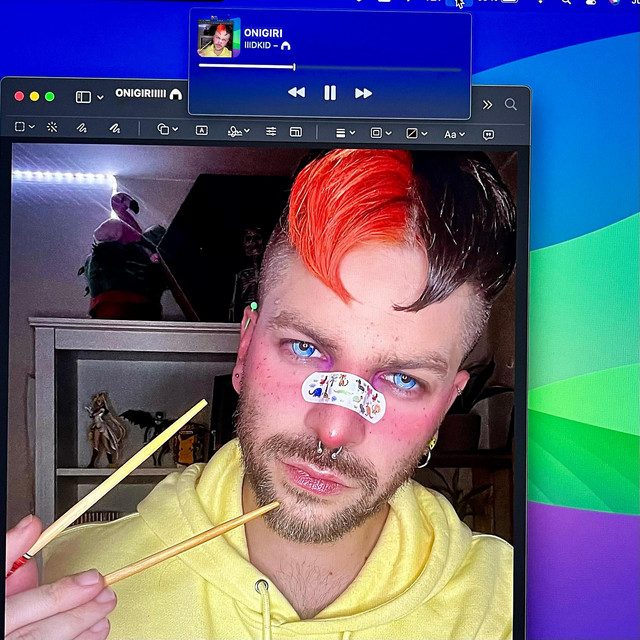Add a speech bubble annotation

click(x=488, y=133)
